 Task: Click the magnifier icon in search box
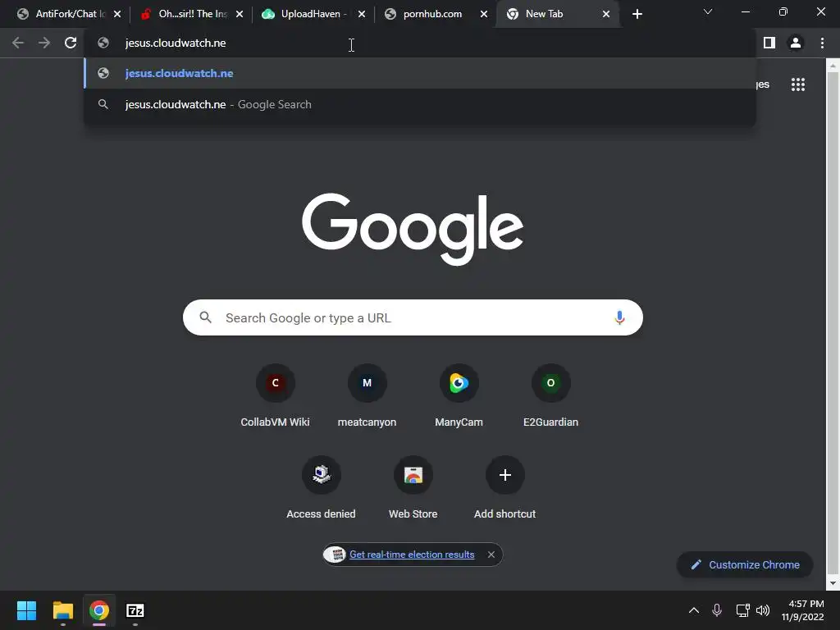(205, 317)
